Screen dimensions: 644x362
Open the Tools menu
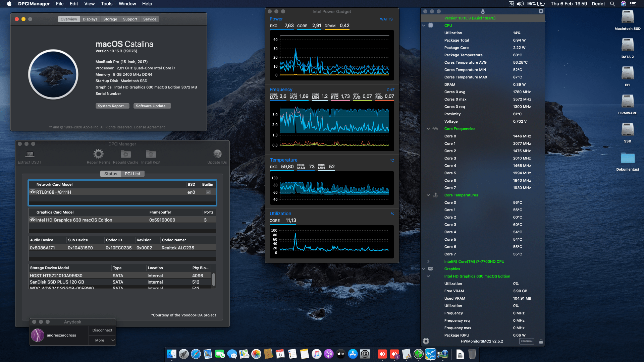107,4
